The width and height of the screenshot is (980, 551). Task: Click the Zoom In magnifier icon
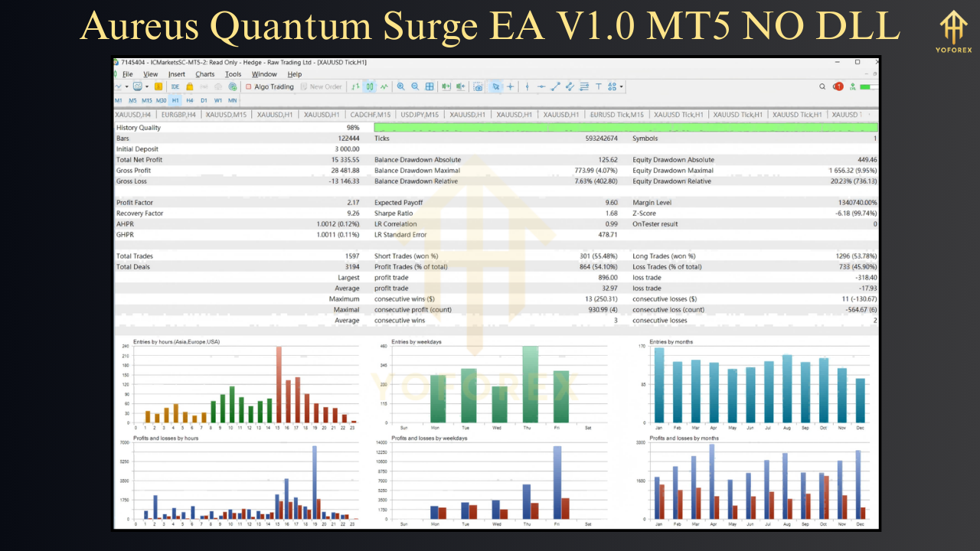coord(400,86)
